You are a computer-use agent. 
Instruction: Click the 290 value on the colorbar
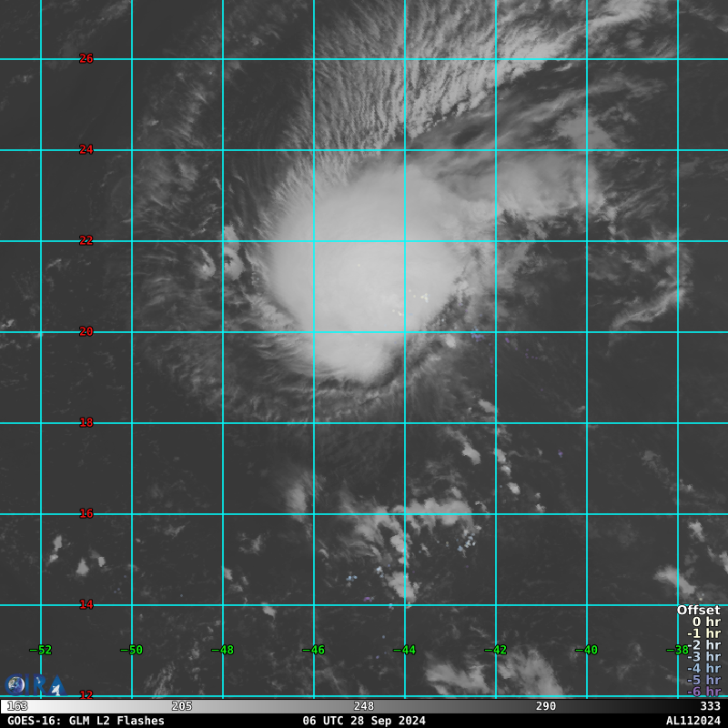tap(546, 706)
